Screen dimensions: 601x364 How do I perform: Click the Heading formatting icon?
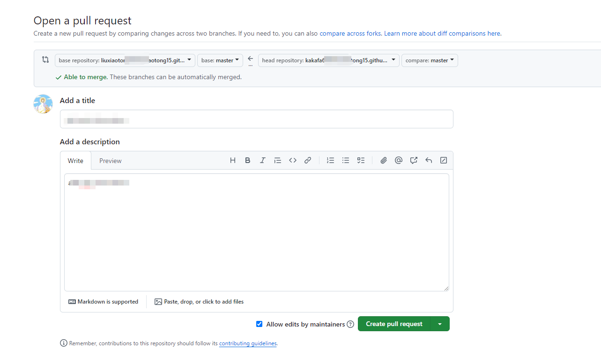tap(233, 160)
